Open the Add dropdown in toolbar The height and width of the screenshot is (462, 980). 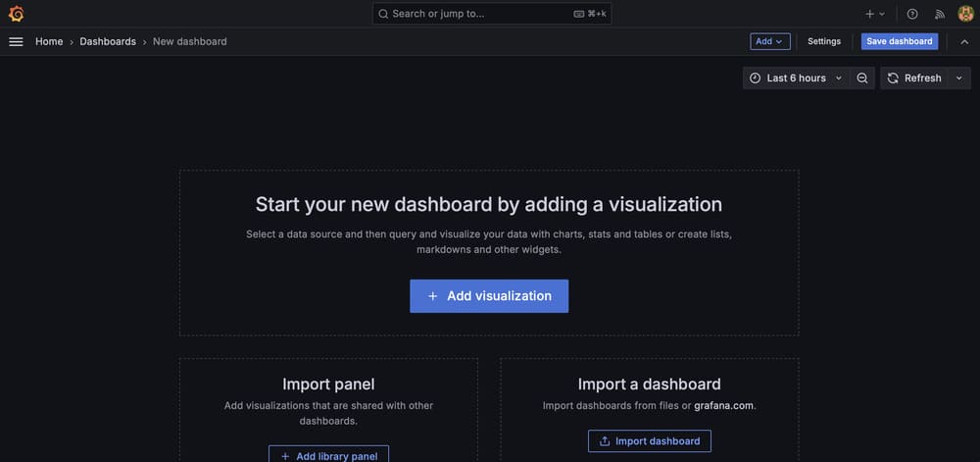[x=770, y=41]
